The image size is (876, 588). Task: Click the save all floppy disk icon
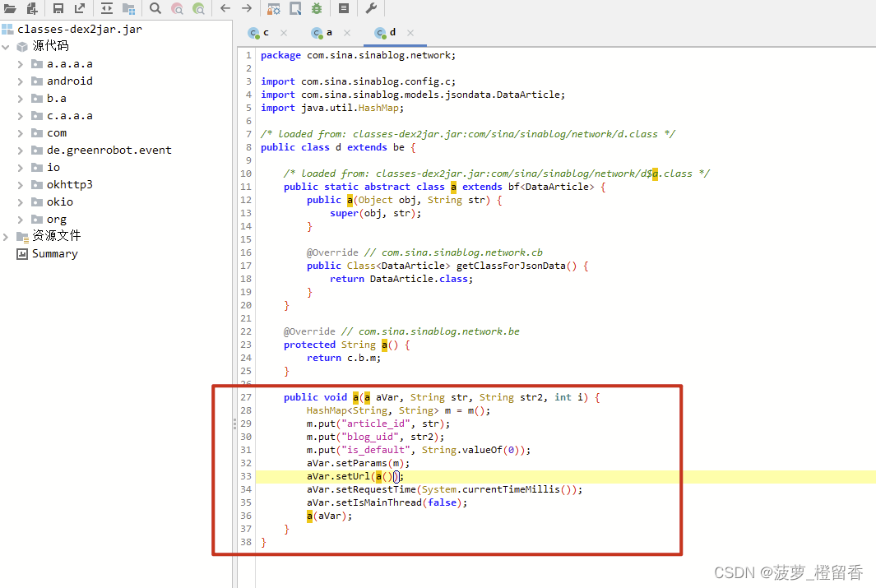pos(58,8)
